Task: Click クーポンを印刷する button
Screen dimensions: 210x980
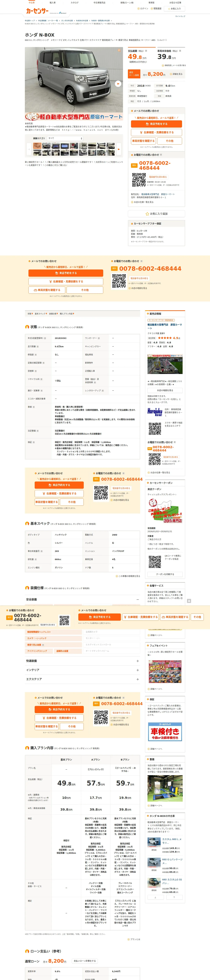Action: [x=165, y=574]
